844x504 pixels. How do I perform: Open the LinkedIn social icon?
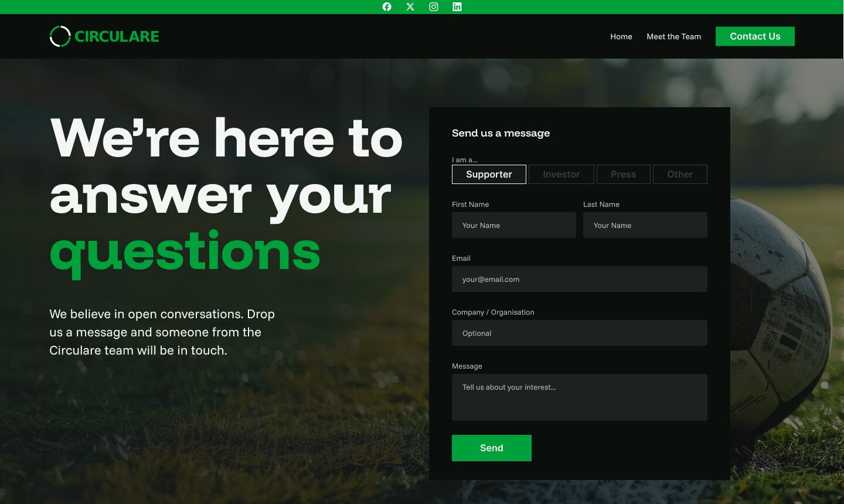click(x=457, y=7)
